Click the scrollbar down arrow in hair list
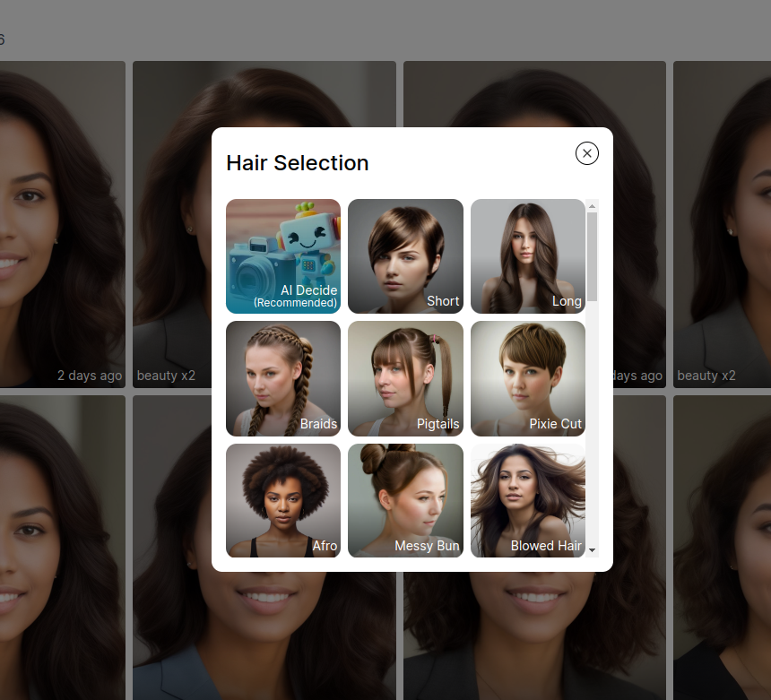The image size is (771, 700). tap(592, 550)
